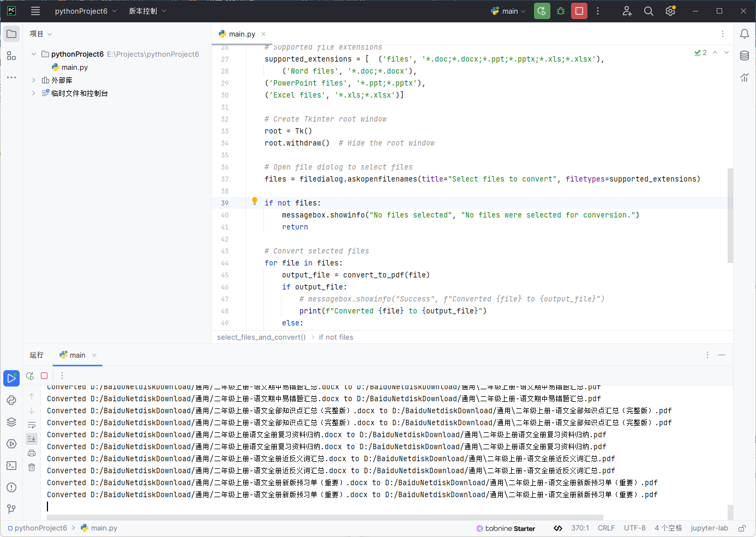The width and height of the screenshot is (756, 537).
Task: Change CRLF line separator setting
Action: (x=606, y=528)
